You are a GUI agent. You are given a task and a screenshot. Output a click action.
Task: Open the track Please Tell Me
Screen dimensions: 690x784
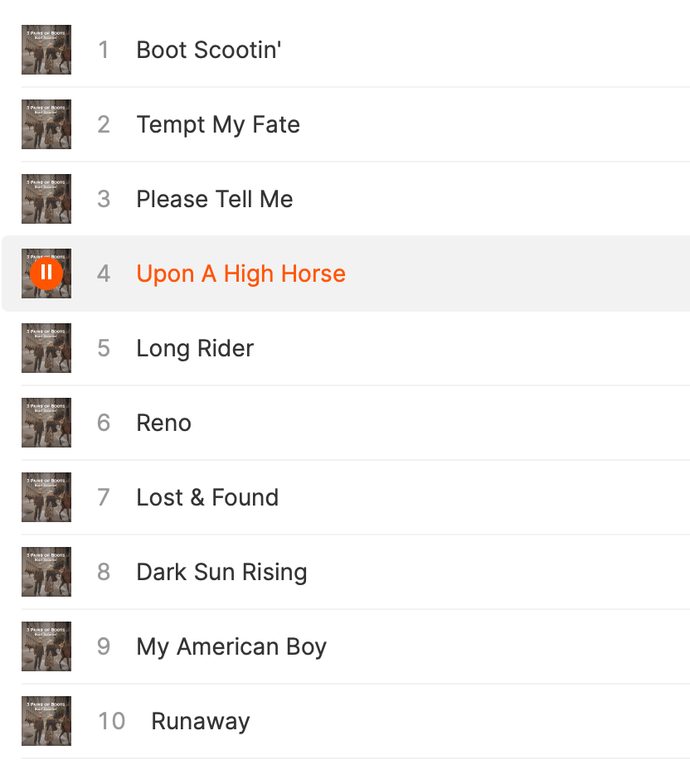(x=215, y=199)
